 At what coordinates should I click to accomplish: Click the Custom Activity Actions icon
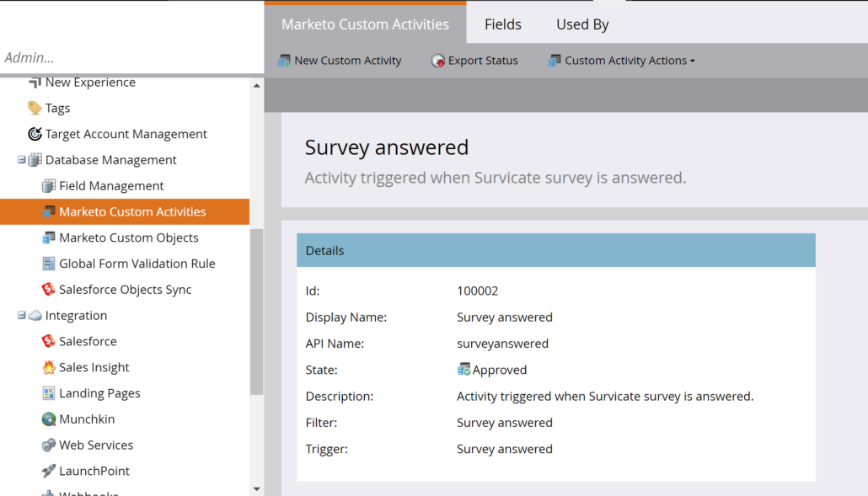click(x=555, y=61)
